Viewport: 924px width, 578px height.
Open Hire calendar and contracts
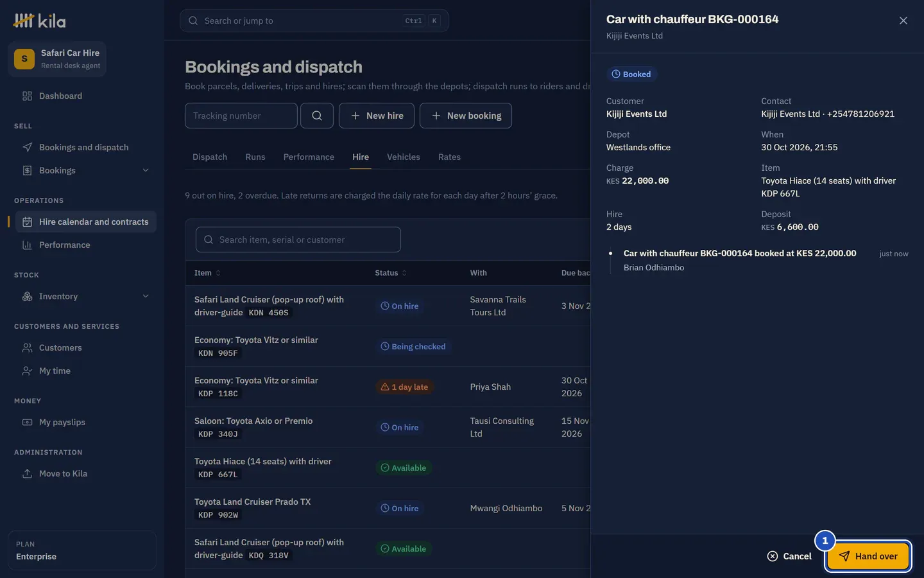(x=86, y=222)
